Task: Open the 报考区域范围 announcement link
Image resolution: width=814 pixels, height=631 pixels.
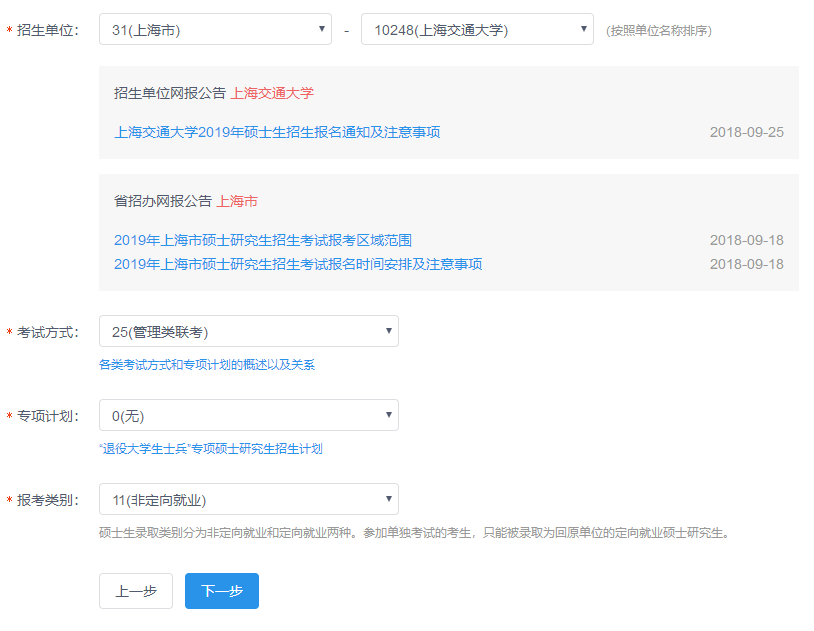Action: point(263,240)
